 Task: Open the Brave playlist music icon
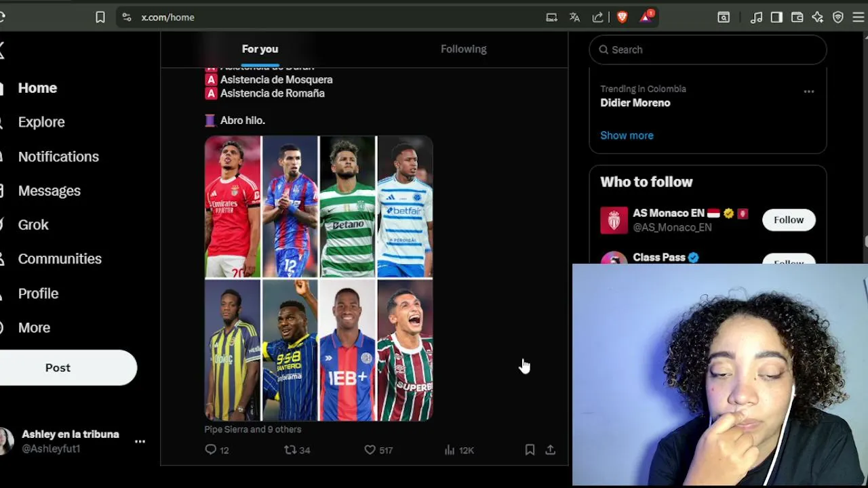[x=756, y=18]
